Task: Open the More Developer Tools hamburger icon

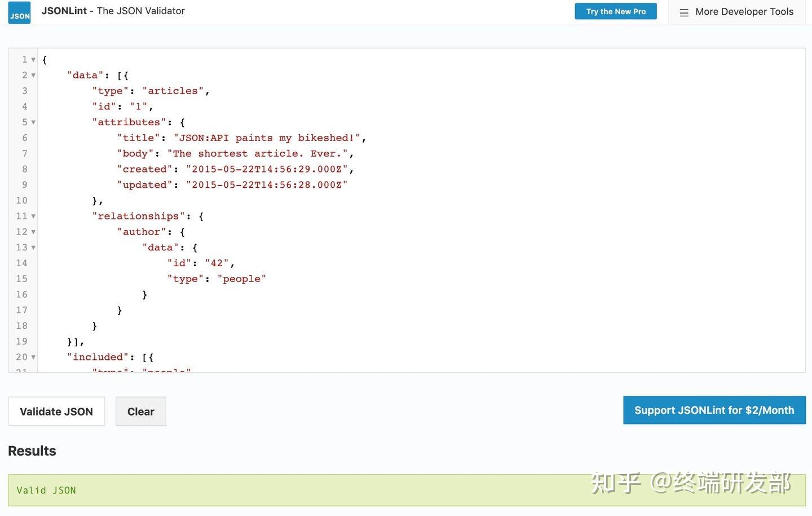Action: pos(684,11)
